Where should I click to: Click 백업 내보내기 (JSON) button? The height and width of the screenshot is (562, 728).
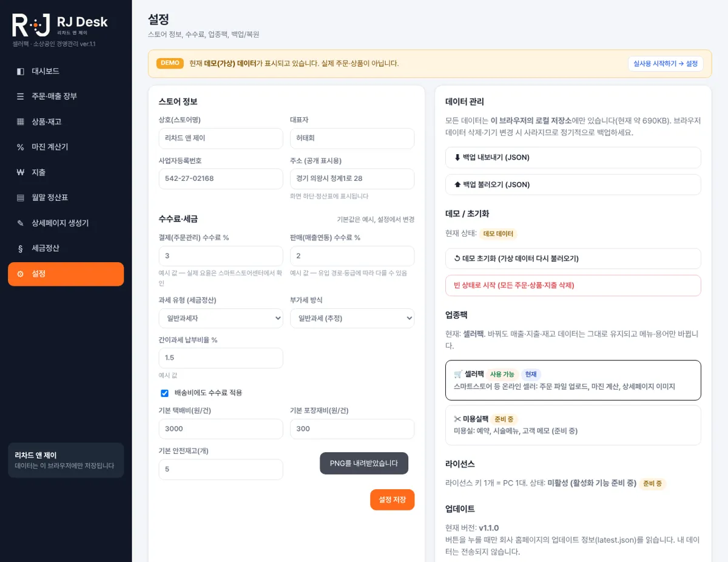click(x=573, y=157)
